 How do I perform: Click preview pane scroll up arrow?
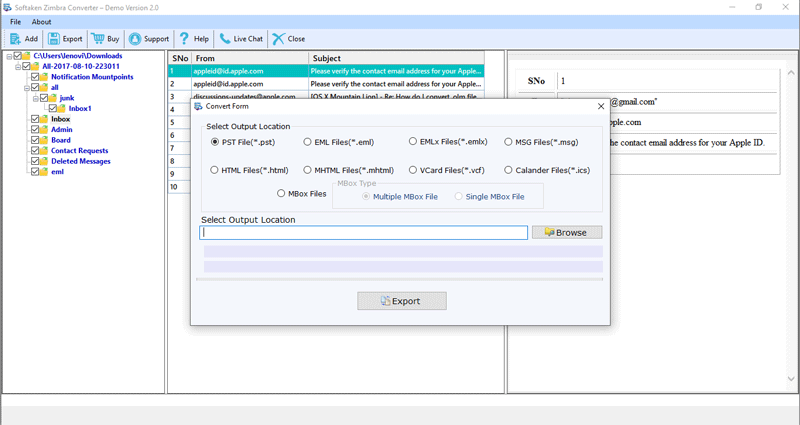(x=791, y=72)
